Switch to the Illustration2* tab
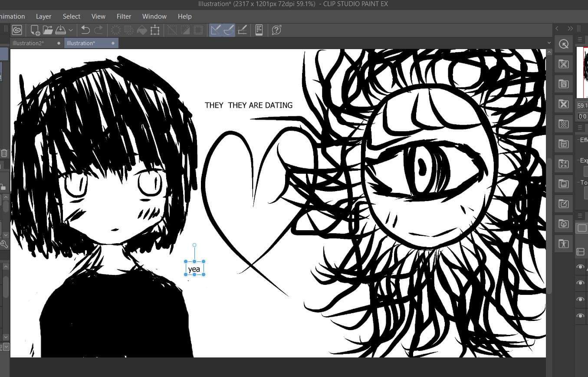The height and width of the screenshot is (377, 588). point(29,43)
